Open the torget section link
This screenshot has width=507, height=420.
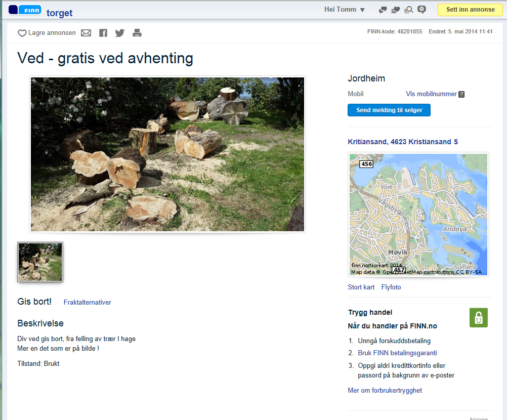point(59,13)
